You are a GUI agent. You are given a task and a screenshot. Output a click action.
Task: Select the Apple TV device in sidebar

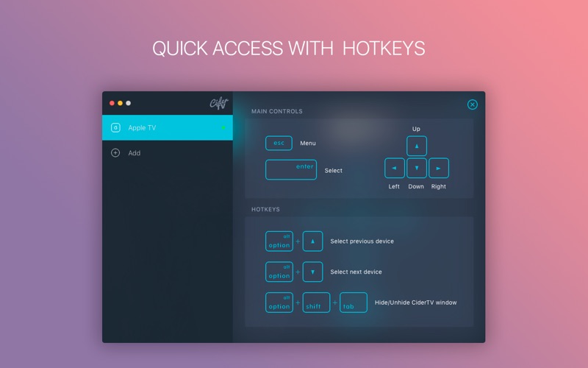168,127
